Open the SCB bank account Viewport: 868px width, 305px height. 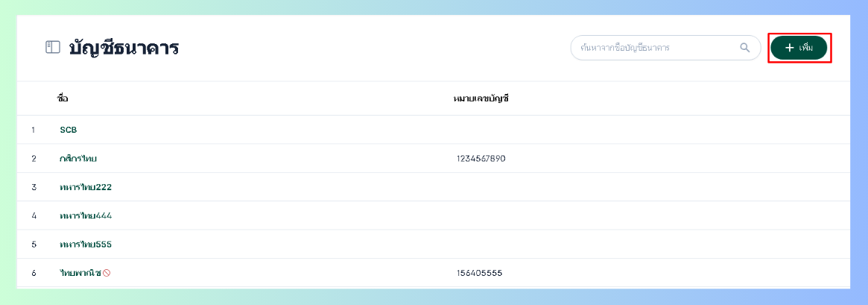69,130
